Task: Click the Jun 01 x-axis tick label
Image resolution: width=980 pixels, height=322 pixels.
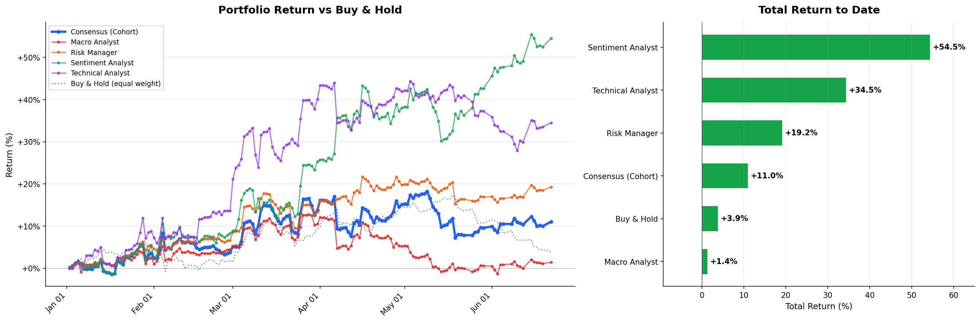Action: point(480,303)
